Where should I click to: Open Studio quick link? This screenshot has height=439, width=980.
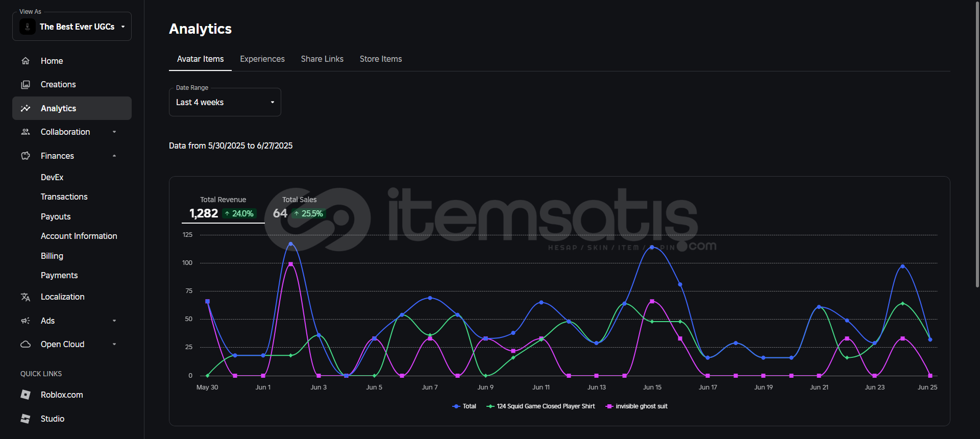(x=72, y=419)
